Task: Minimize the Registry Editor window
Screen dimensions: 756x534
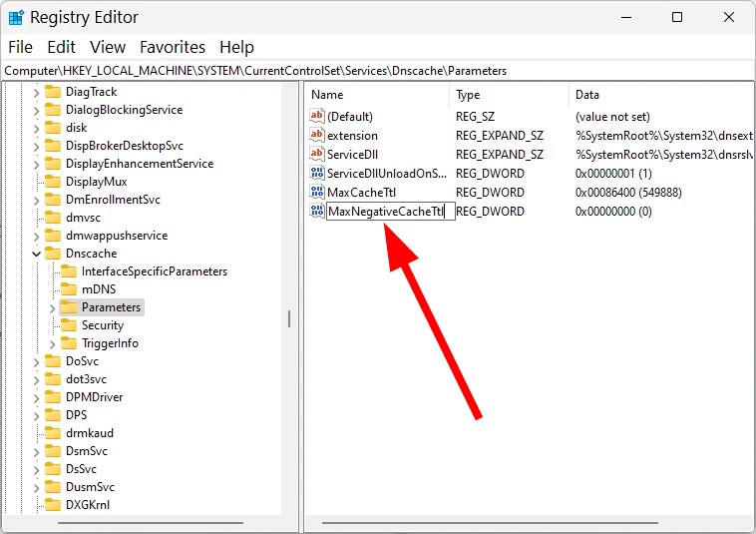Action: 626,17
